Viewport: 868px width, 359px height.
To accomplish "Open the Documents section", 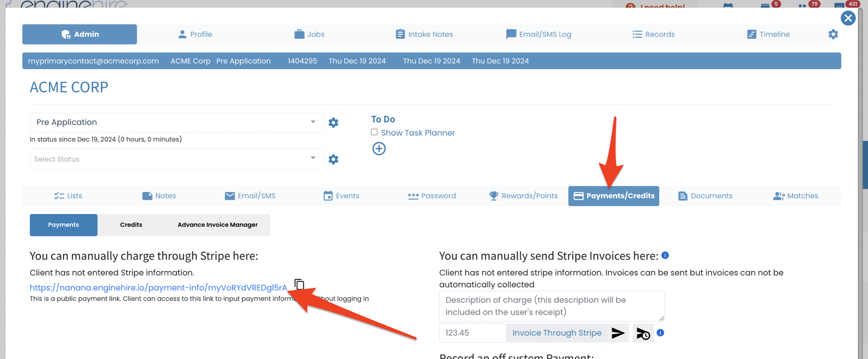I will [x=705, y=196].
